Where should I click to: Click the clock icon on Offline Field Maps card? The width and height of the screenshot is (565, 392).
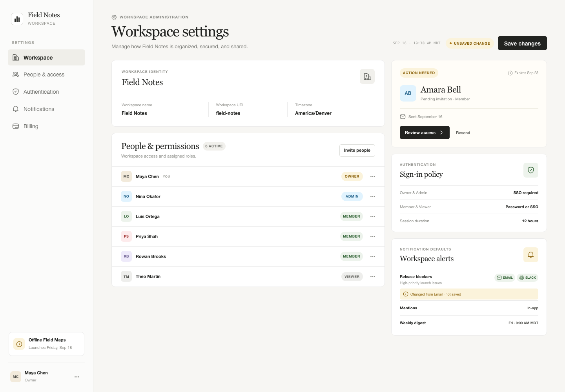click(x=19, y=344)
